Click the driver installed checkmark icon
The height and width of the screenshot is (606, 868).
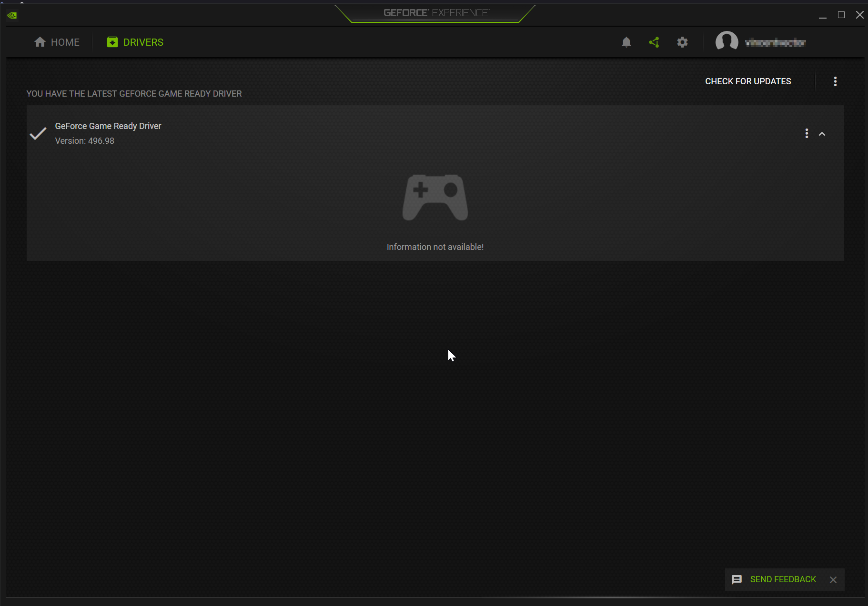38,133
